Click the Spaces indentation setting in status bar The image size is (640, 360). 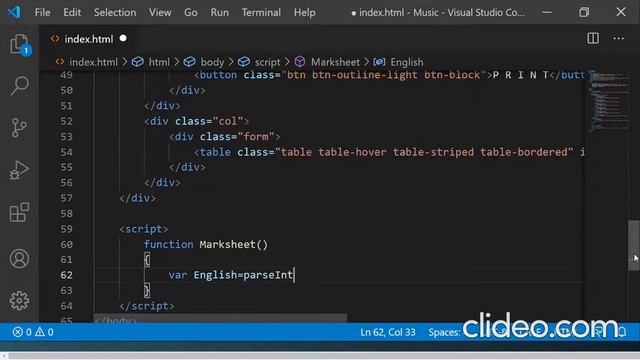point(444,332)
